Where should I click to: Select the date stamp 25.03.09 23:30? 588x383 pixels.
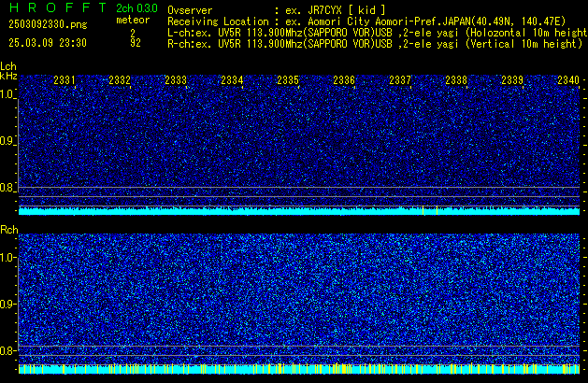(x=48, y=43)
